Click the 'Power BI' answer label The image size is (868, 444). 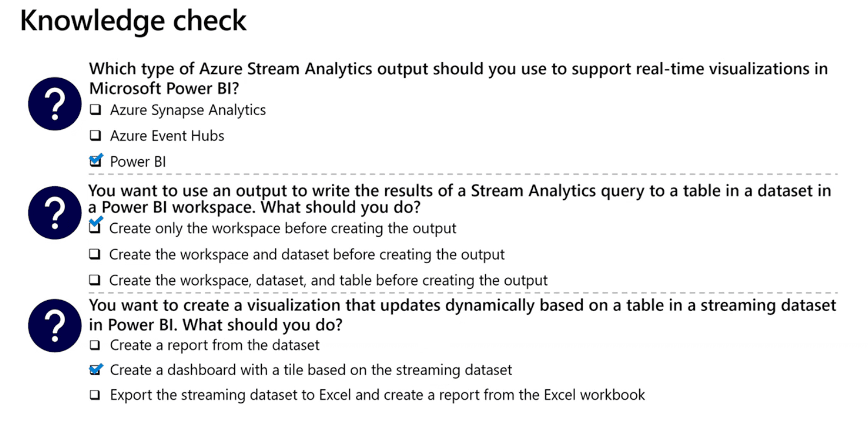click(x=137, y=162)
